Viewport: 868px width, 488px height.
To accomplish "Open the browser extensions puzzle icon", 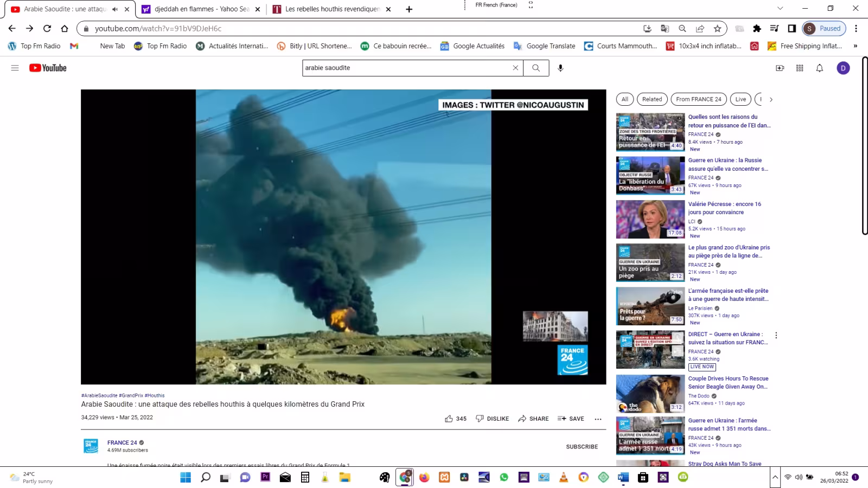I will click(x=757, y=28).
